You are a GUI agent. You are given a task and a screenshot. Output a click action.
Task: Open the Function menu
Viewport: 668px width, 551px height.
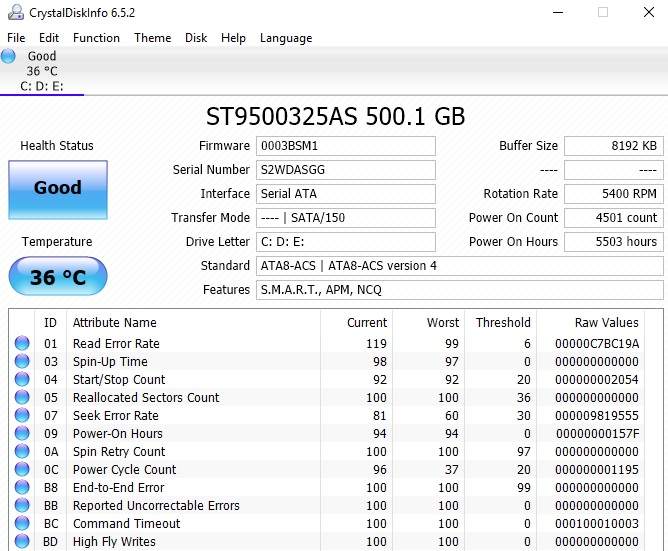click(96, 38)
